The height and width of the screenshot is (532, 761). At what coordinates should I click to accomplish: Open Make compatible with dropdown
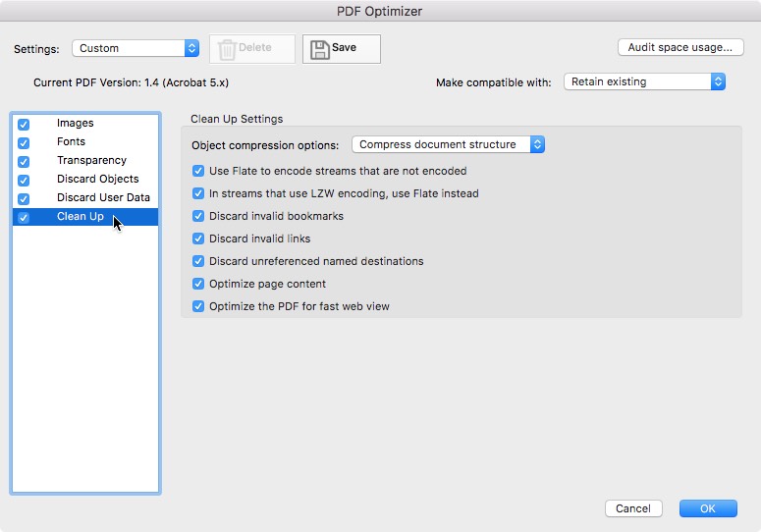(644, 81)
